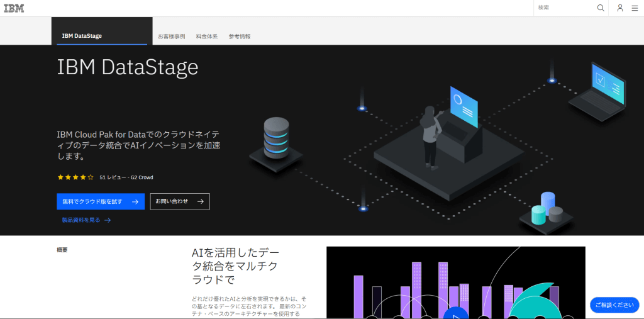Open the 参考情報 tab
The image size is (644, 319).
pos(240,36)
